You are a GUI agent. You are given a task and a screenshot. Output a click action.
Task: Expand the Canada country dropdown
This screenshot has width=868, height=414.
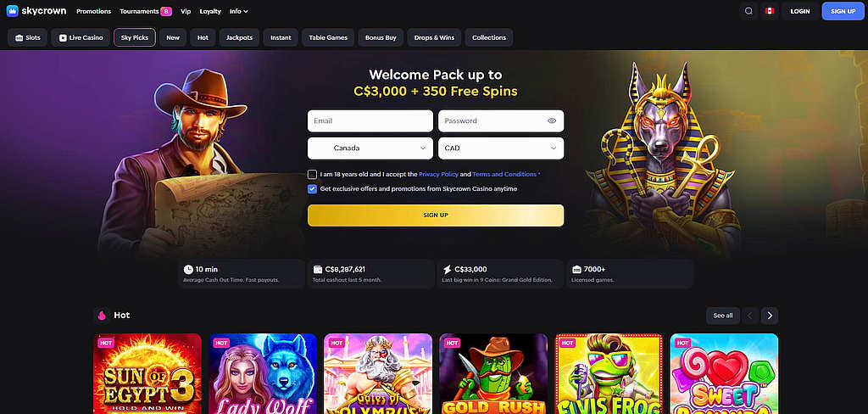pyautogui.click(x=370, y=148)
